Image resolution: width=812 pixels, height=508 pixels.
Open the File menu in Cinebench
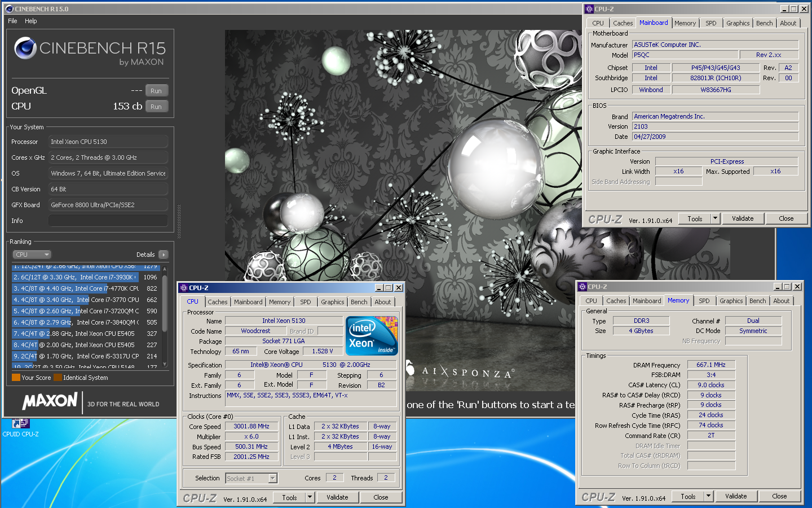click(x=12, y=21)
